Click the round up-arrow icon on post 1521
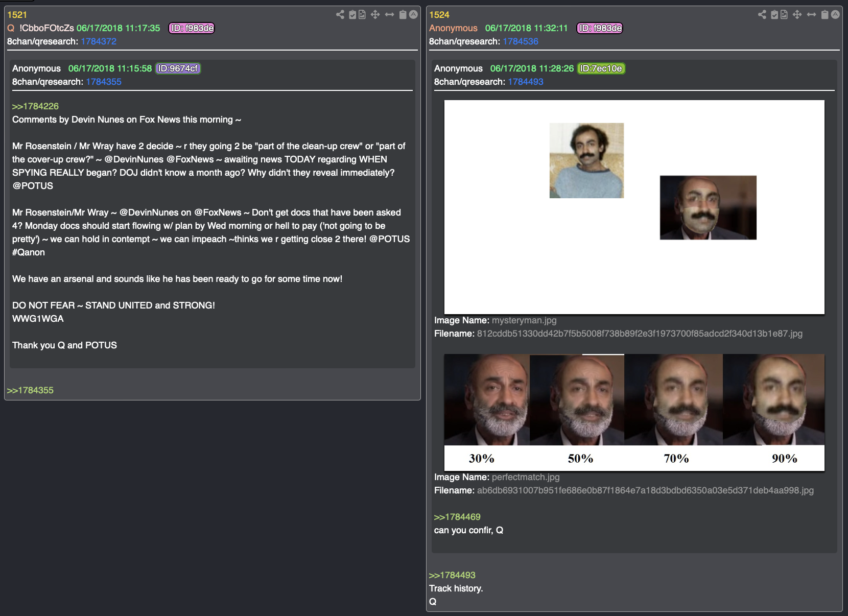 413,14
